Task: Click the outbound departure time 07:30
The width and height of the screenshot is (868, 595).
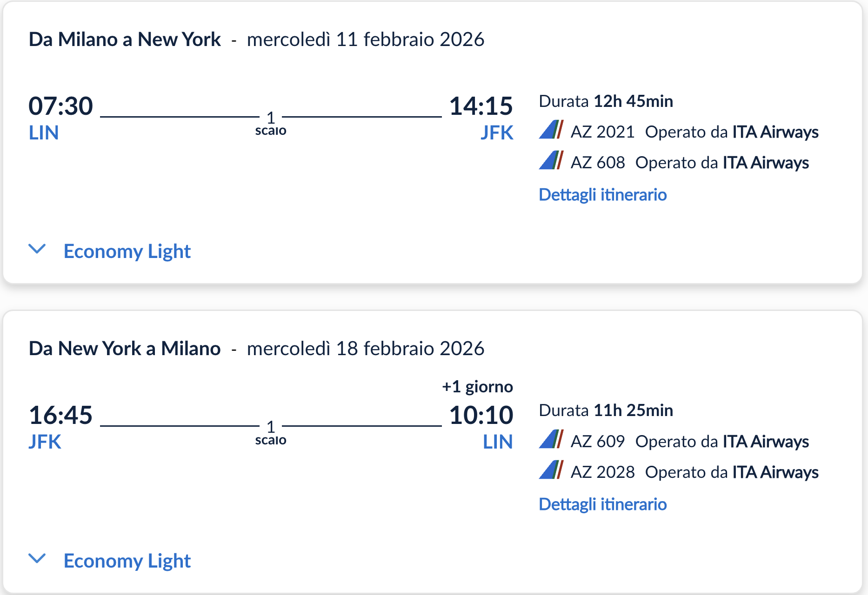Action: click(61, 105)
